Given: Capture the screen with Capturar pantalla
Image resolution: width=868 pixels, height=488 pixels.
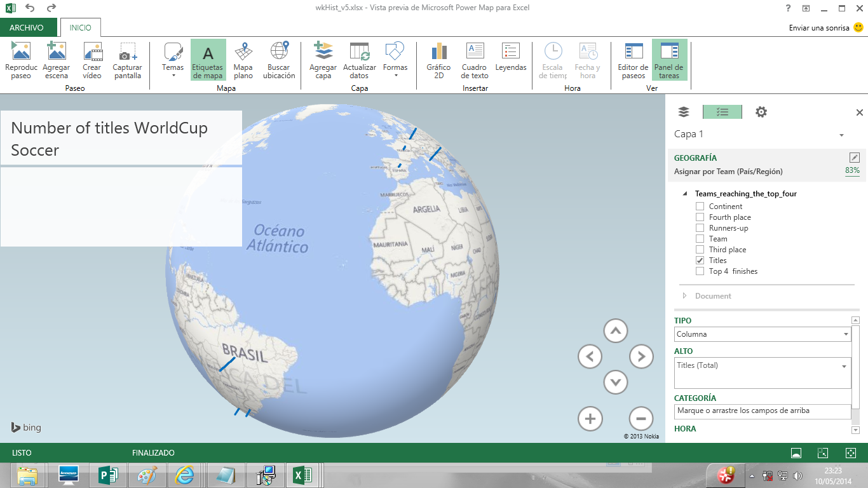Looking at the screenshot, I should point(126,59).
